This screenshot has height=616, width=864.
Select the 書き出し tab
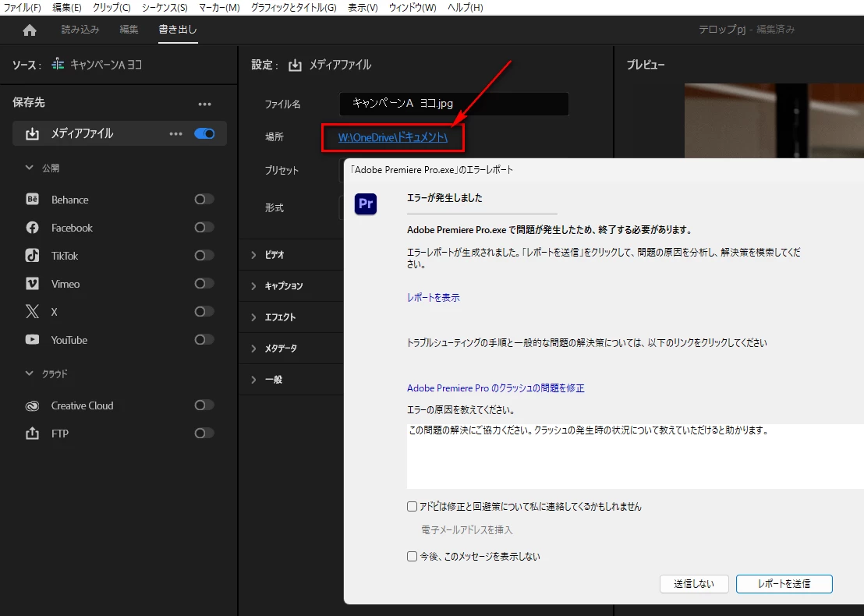178,30
